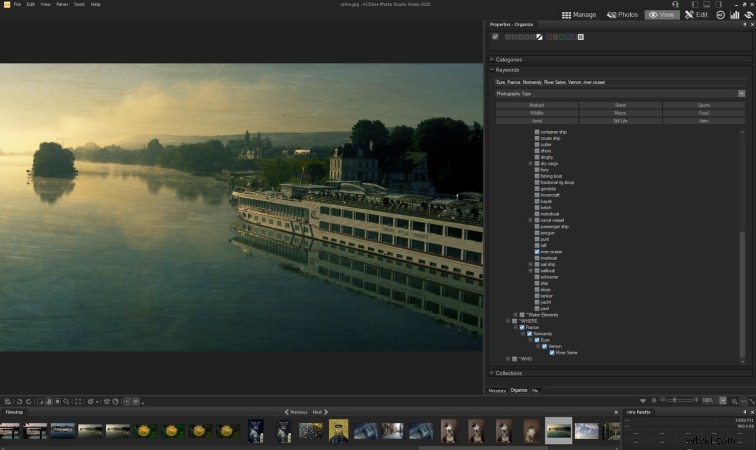Click the Save icon in bottom toolbar
This screenshot has width=756, height=450.
(8, 401)
